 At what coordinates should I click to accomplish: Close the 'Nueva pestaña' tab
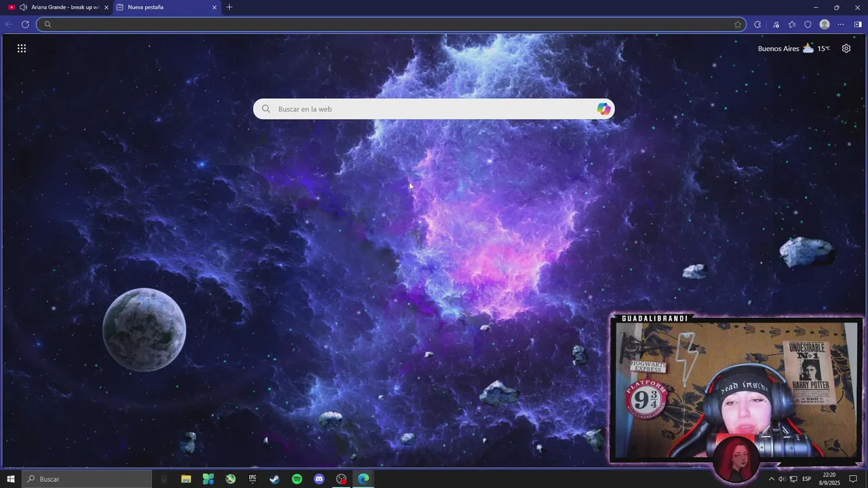click(214, 7)
